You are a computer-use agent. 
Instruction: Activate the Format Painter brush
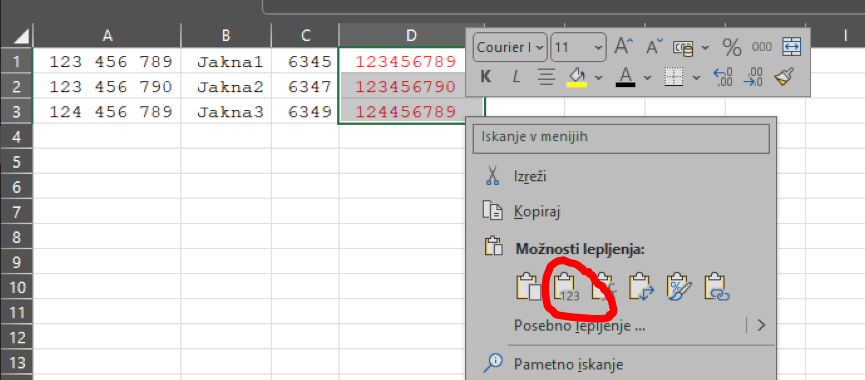point(784,77)
